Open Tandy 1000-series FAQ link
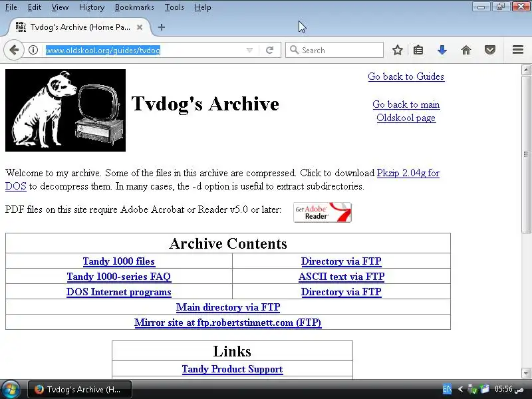Viewport: 532px width, 399px height. pyautogui.click(x=119, y=277)
